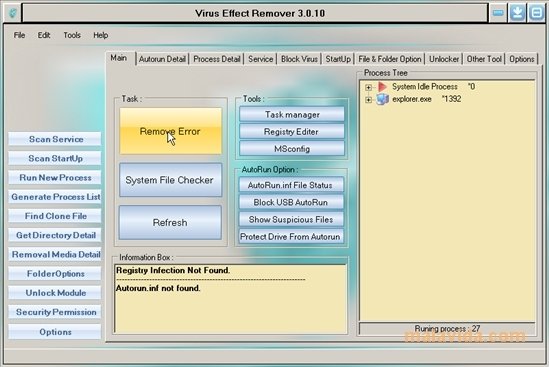Click Find Clone File in sidebar
This screenshot has width=549, height=367.
coord(55,216)
